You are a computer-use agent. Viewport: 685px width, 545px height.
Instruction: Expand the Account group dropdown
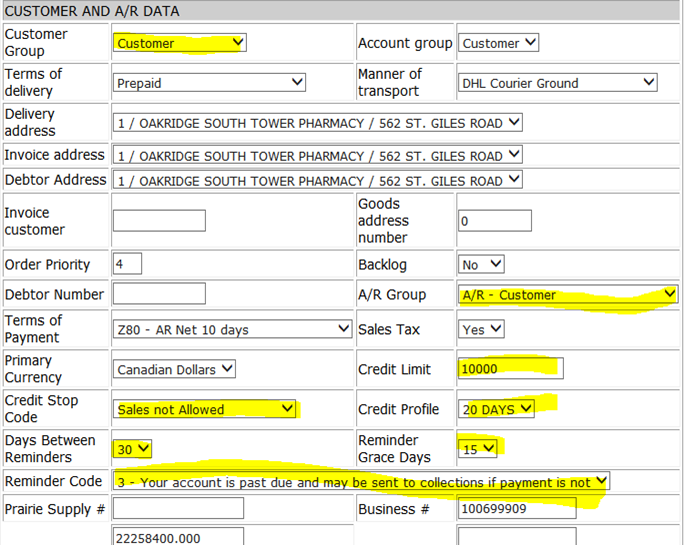coord(498,43)
